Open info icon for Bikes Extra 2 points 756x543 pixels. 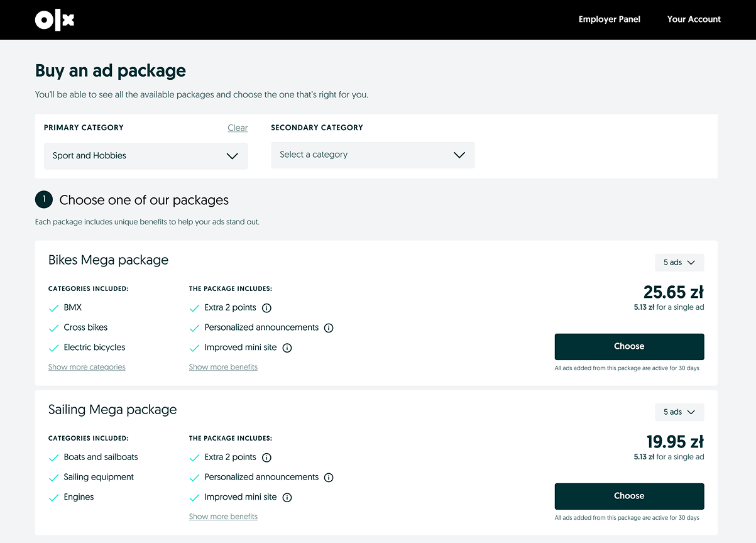(x=266, y=308)
